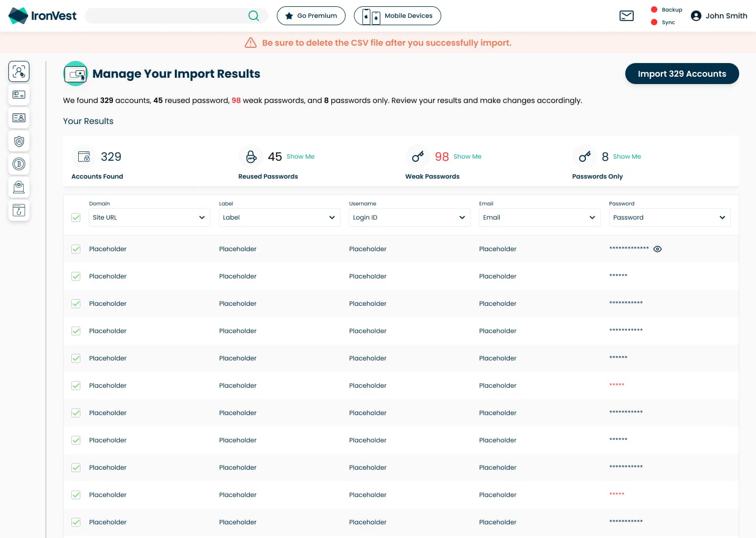Open the Mobile Devices button
The width and height of the screenshot is (756, 538).
397,16
